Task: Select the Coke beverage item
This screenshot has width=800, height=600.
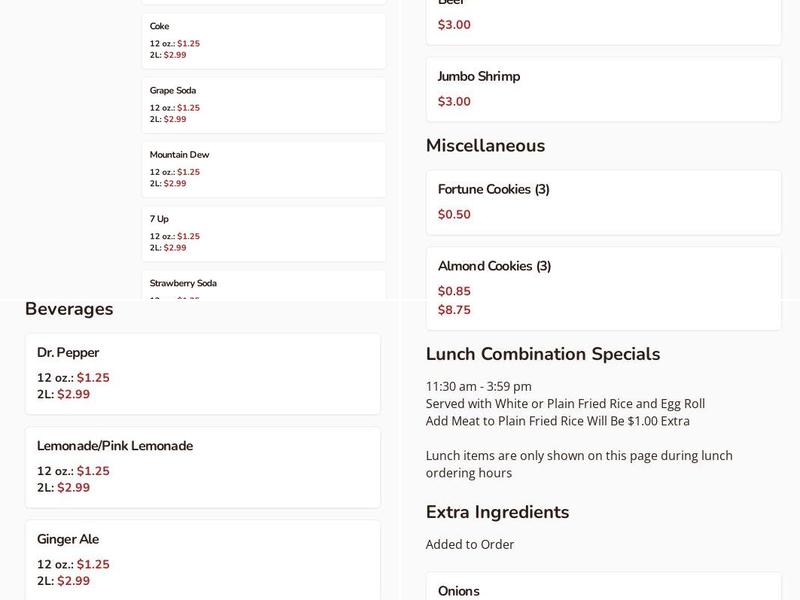Action: (x=263, y=36)
